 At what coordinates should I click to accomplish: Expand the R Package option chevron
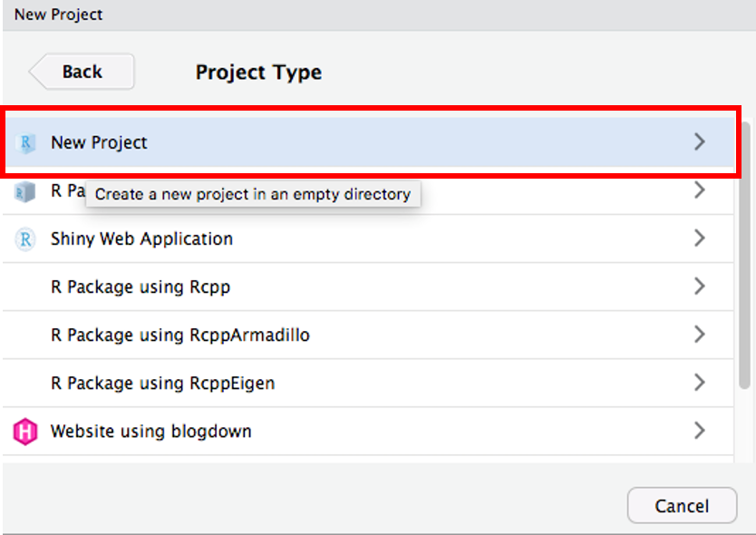699,190
